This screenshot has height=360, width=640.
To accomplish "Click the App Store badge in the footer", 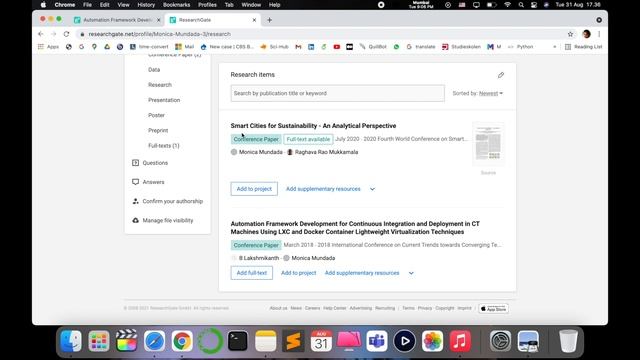I will click(493, 309).
